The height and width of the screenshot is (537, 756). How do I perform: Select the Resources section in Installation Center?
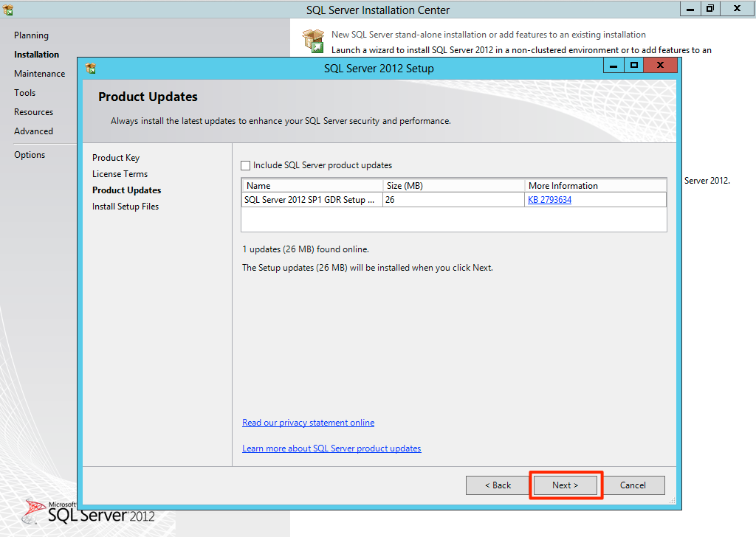[34, 111]
